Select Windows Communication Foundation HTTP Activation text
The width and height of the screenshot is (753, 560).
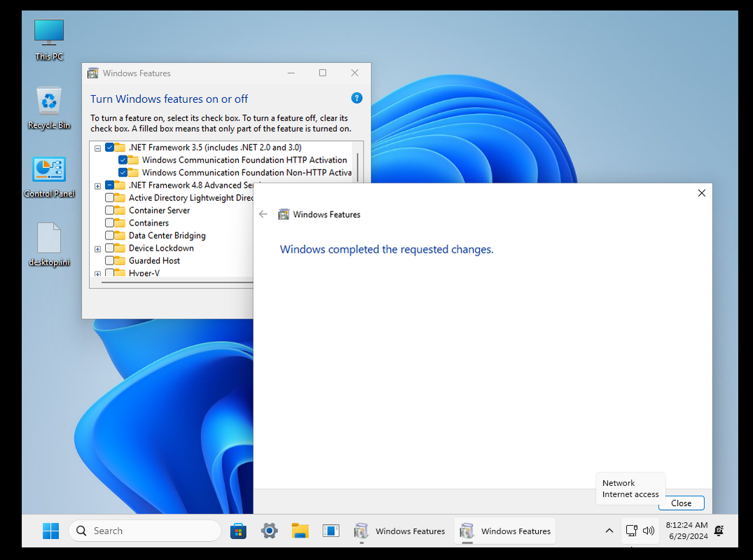(244, 160)
